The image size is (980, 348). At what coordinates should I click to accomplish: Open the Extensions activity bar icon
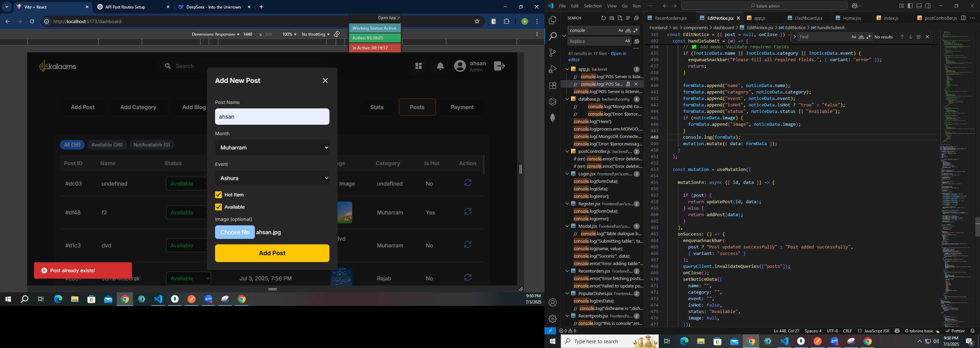(x=553, y=86)
